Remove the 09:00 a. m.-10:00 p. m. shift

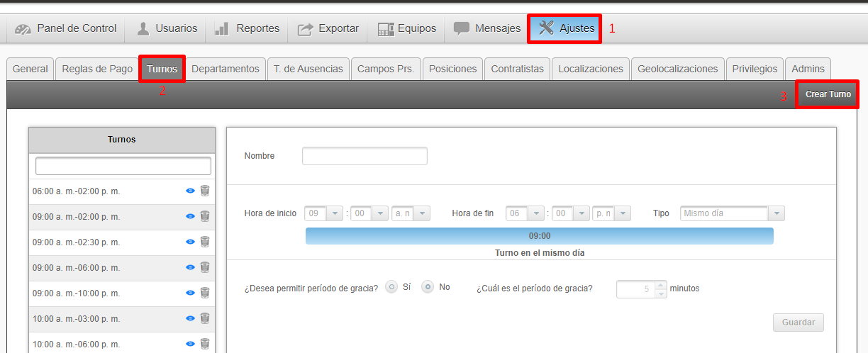pyautogui.click(x=205, y=293)
